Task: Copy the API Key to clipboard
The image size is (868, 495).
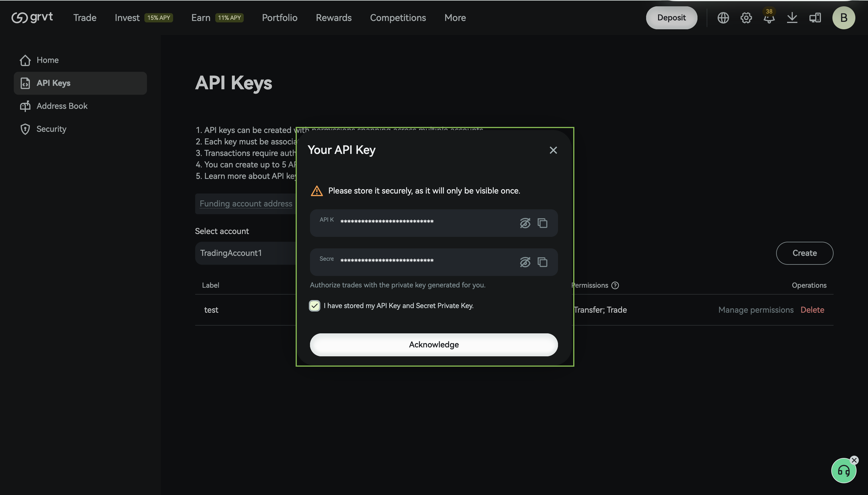Action: click(x=542, y=223)
